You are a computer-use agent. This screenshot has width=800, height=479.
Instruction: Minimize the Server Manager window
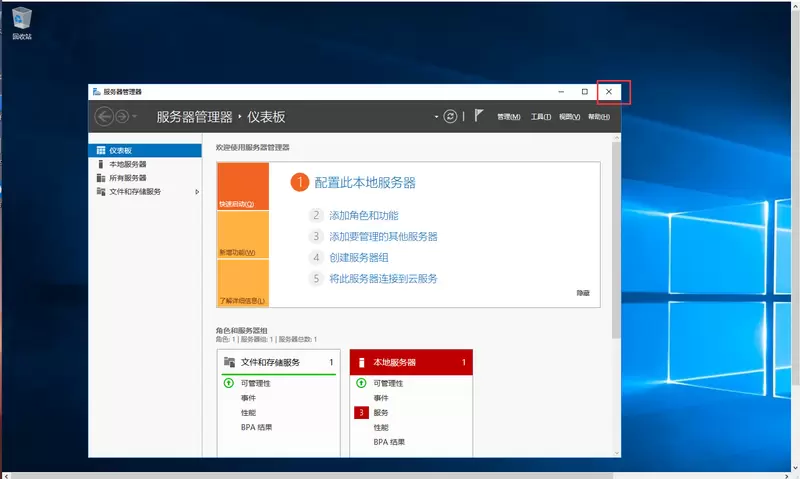click(x=561, y=92)
